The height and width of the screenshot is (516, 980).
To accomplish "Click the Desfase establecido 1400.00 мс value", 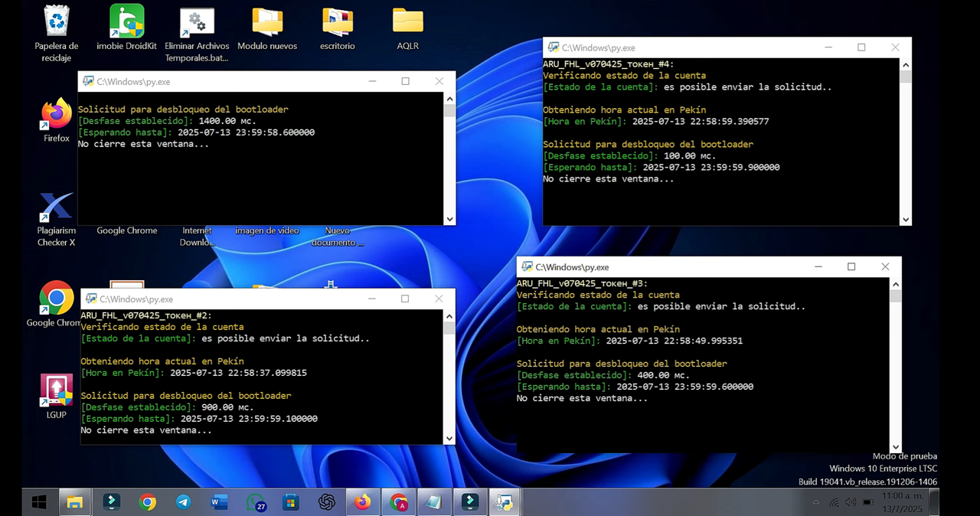I will [227, 121].
